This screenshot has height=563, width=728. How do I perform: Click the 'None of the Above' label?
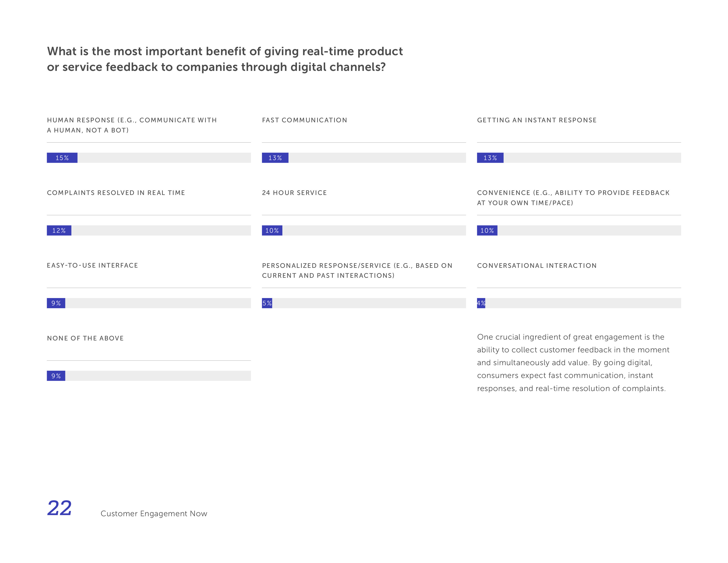[85, 338]
